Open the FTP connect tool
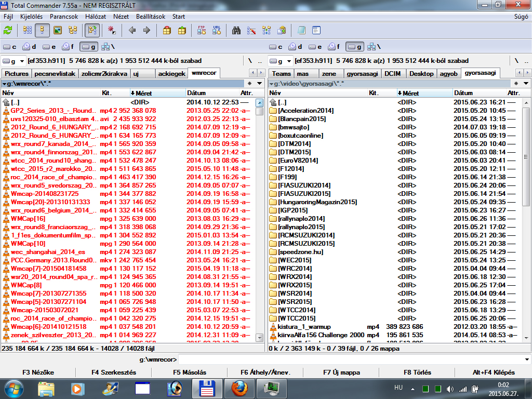 click(202, 31)
